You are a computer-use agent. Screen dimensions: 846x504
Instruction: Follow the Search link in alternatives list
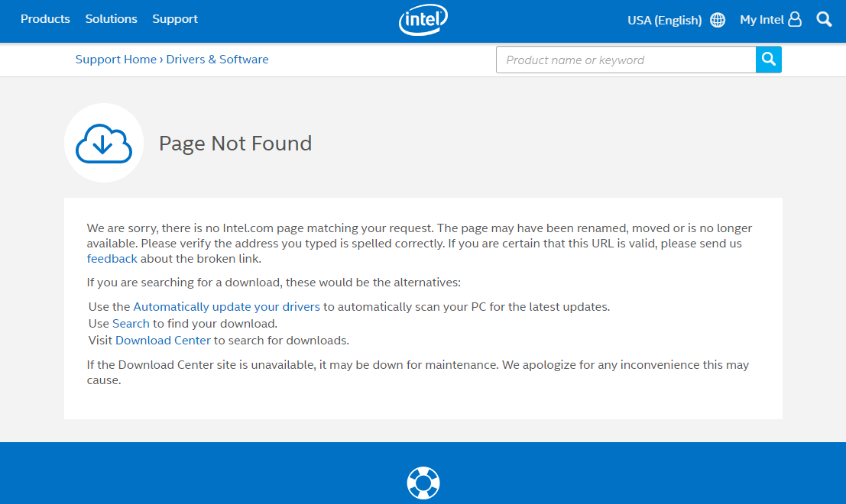pyautogui.click(x=131, y=324)
